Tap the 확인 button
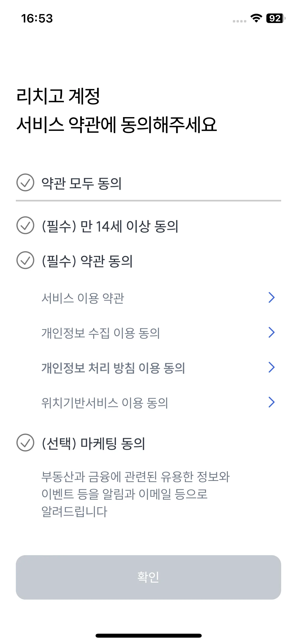Viewport: 297px width, 644px height. click(x=148, y=577)
